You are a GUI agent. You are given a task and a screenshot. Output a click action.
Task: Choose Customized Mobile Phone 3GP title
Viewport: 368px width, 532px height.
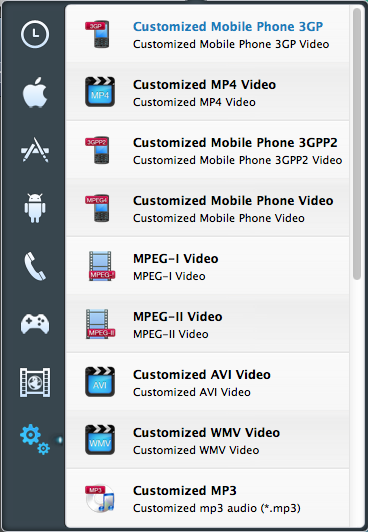point(228,26)
